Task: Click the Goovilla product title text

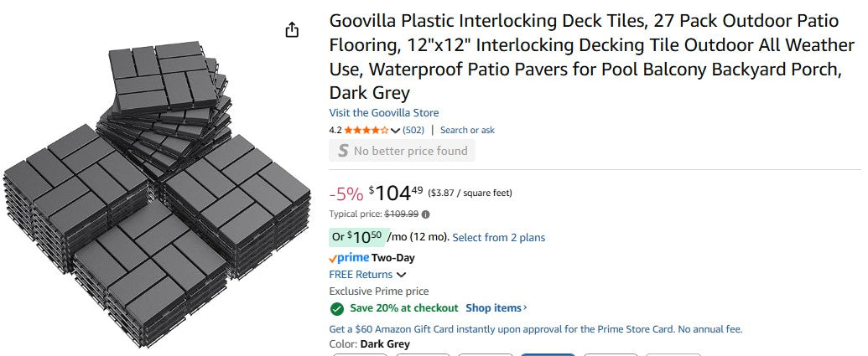Action: [x=585, y=55]
